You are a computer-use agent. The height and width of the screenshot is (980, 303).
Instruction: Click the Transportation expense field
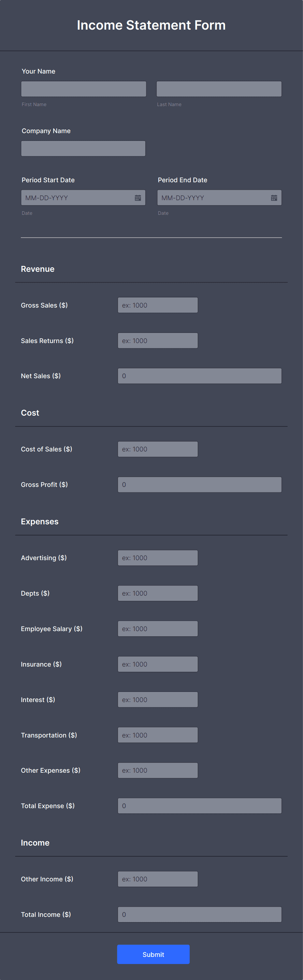158,735
